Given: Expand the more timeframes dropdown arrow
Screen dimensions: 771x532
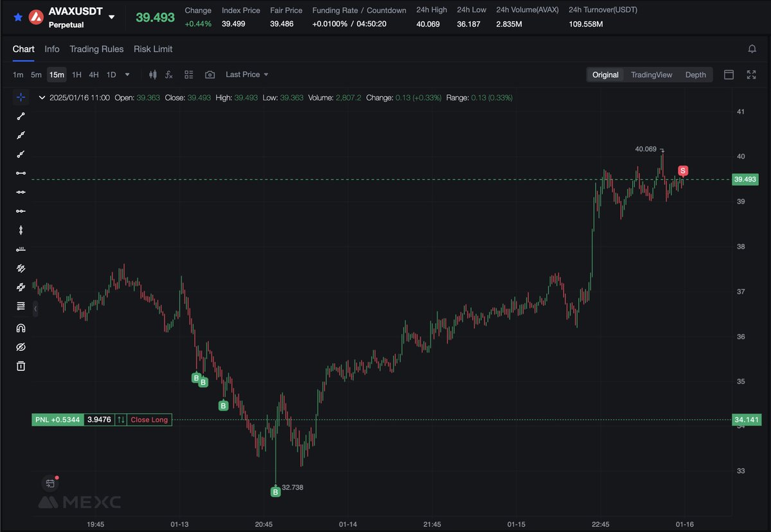Looking at the screenshot, I should 127,75.
